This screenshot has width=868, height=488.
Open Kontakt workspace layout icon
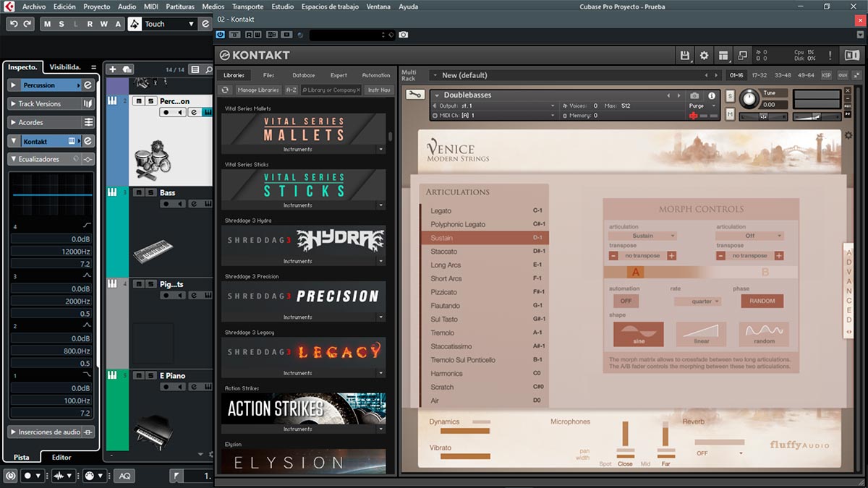pyautogui.click(x=723, y=55)
